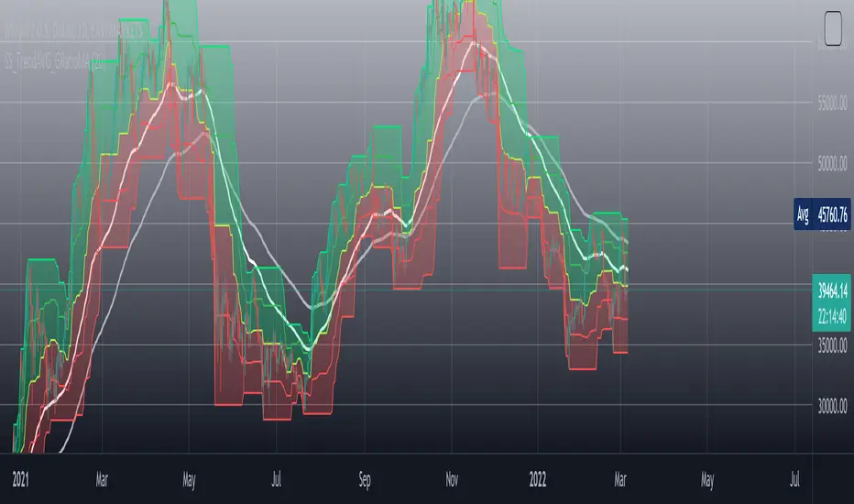The width and height of the screenshot is (854, 504).
Task: Click the Jul label after May 2021
Action: pos(276,479)
